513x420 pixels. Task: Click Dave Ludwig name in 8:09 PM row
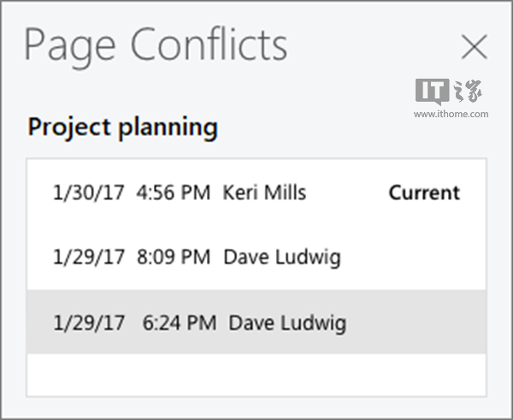pos(281,257)
